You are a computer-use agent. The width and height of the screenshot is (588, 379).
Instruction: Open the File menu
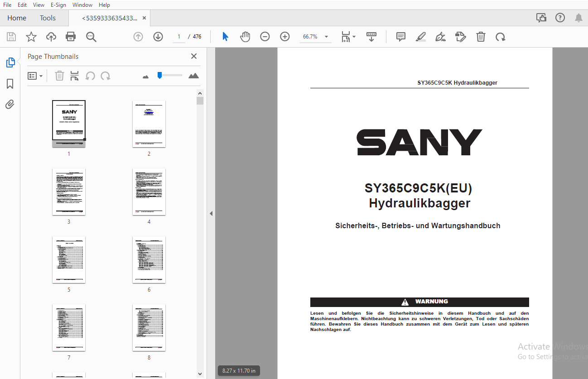pyautogui.click(x=7, y=5)
